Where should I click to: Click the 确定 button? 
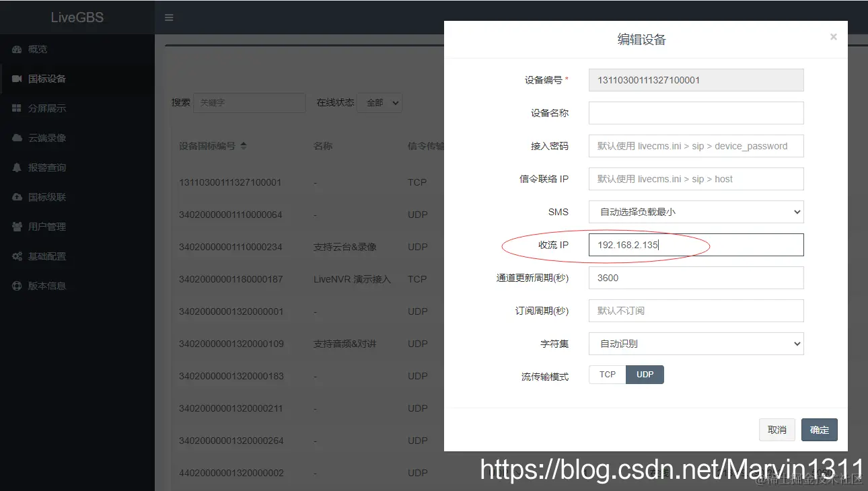tap(820, 430)
